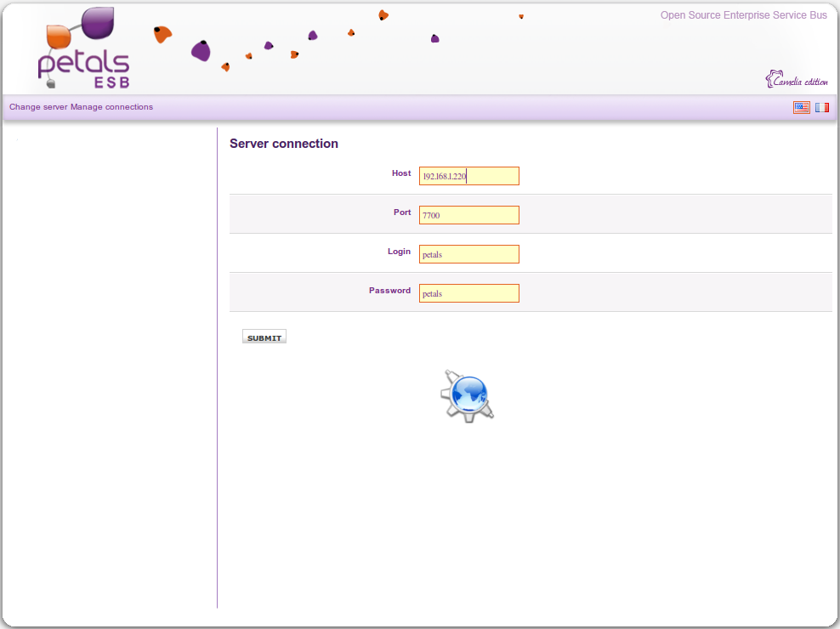Click the large orange petal beside the logo
The image size is (840, 629).
pos(162,34)
